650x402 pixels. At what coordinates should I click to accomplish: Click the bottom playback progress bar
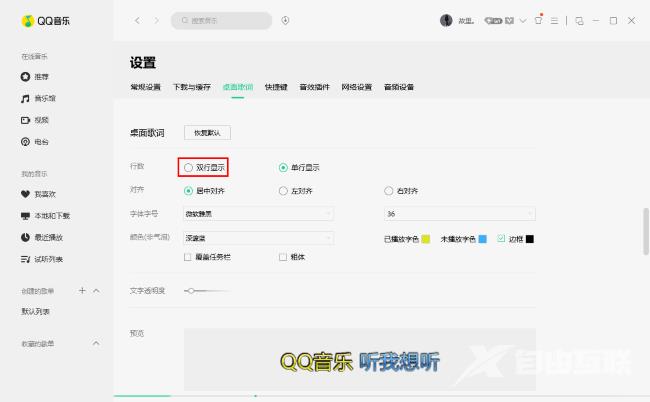(381, 396)
